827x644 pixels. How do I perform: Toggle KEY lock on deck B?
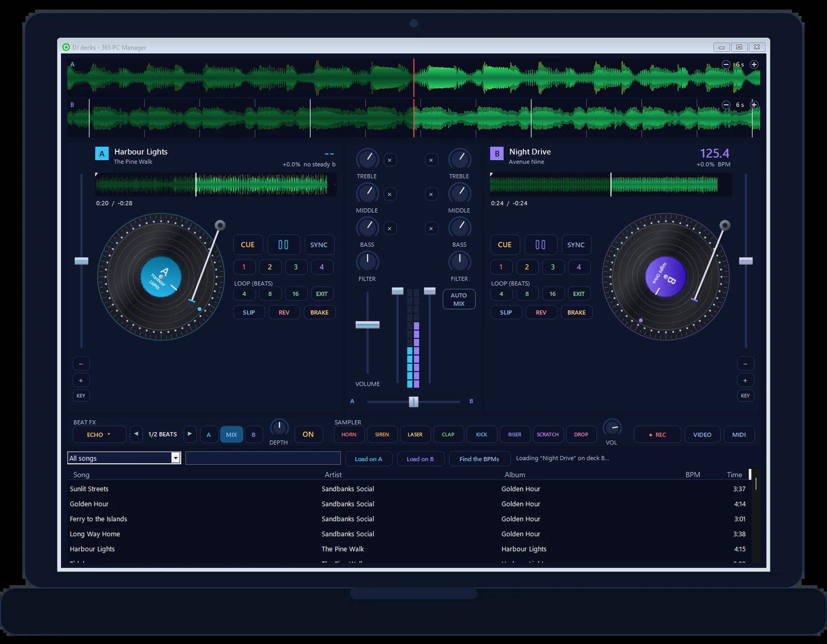pos(745,396)
